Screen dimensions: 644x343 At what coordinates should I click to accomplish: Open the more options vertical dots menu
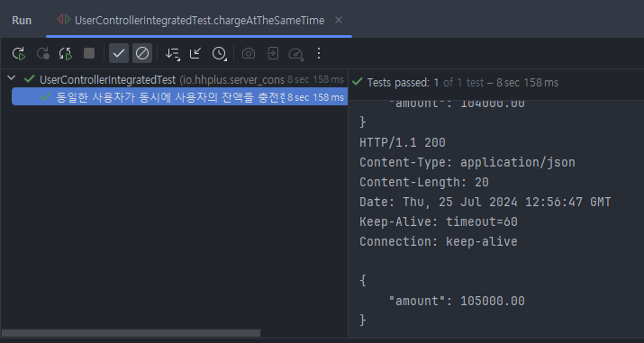[319, 53]
